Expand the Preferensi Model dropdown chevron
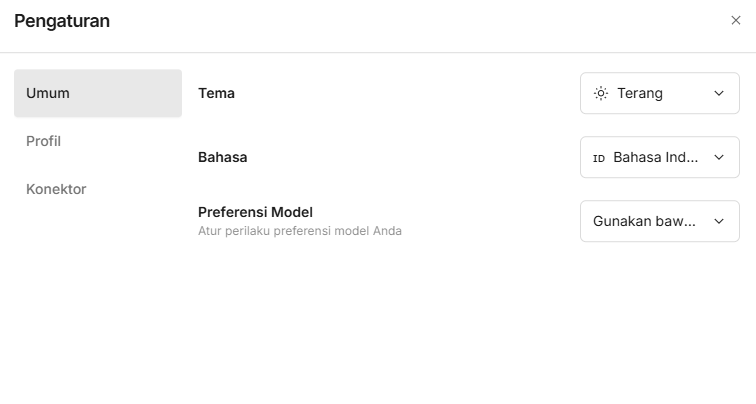756x404 pixels. [x=719, y=221]
